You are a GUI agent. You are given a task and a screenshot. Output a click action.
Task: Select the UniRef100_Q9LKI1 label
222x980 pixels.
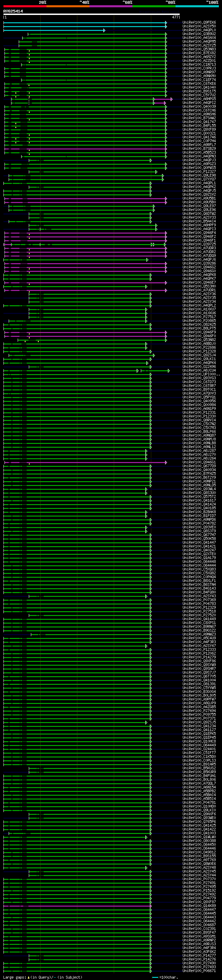(x=199, y=359)
